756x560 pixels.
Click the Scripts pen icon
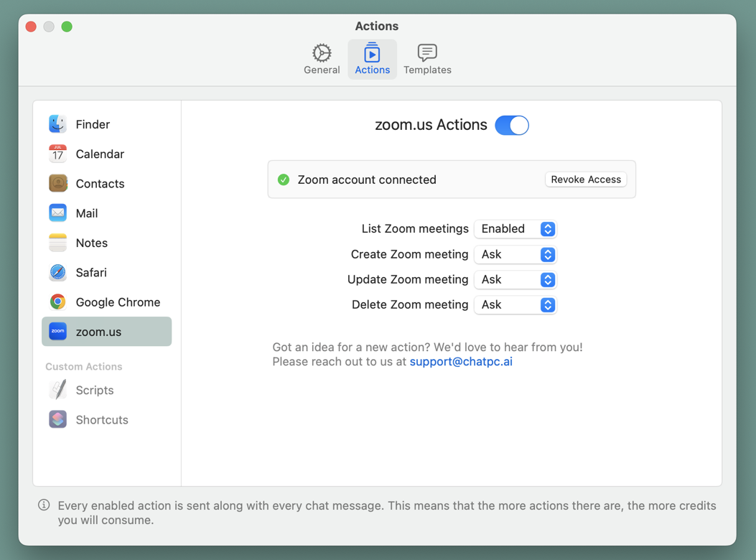[x=58, y=390]
